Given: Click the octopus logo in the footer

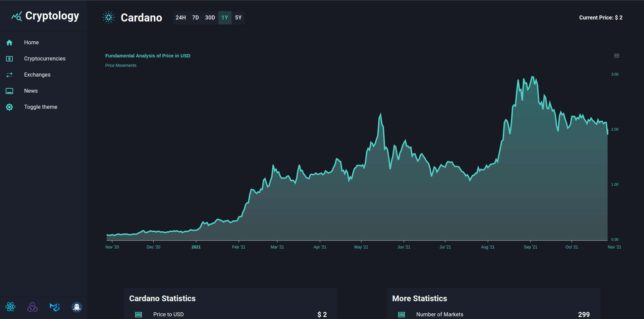Looking at the screenshot, I should (x=76, y=307).
